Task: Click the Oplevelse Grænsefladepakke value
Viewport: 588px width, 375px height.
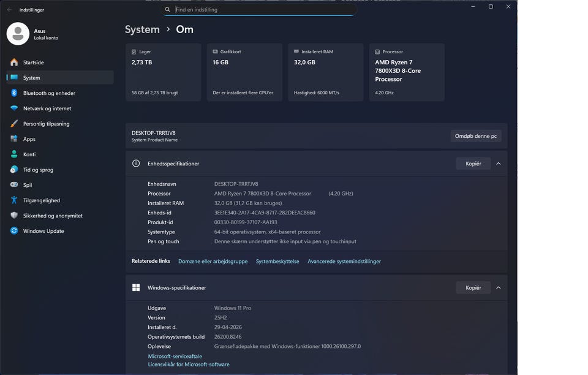Action: [288, 346]
